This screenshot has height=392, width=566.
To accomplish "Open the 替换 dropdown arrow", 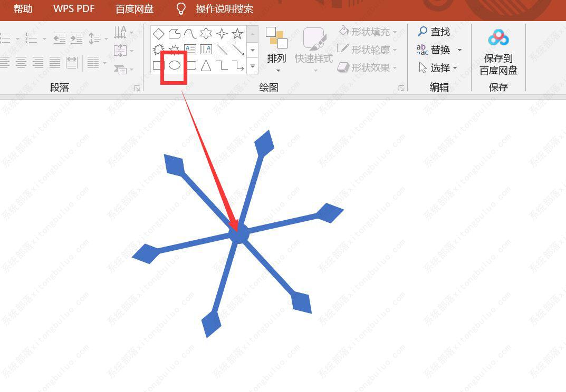I will (x=459, y=50).
